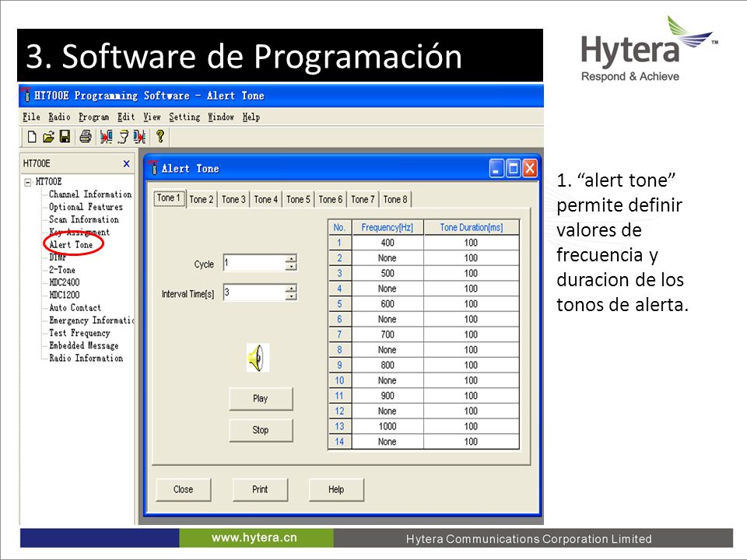
Task: Collapse the HT700E tree root node
Action: 28,182
